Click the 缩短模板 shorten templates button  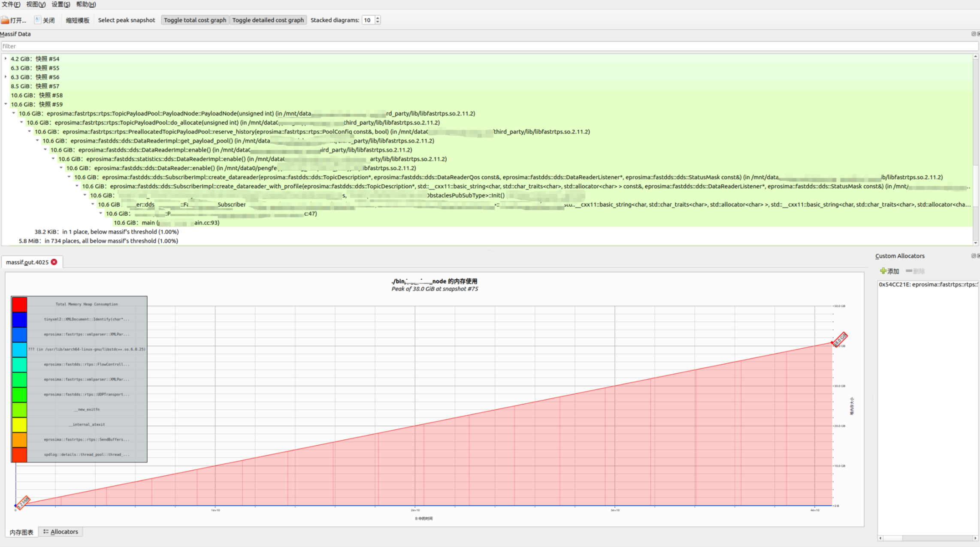77,20
